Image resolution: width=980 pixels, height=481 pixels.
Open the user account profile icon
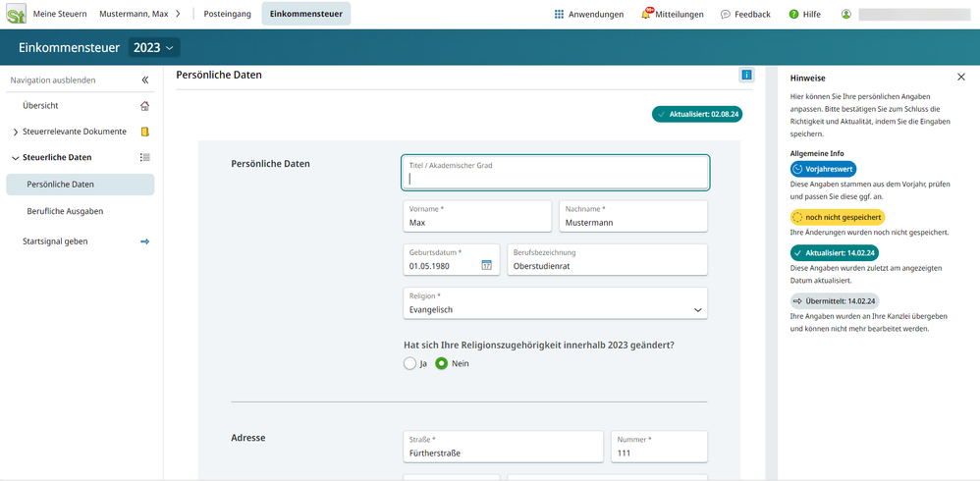846,15
